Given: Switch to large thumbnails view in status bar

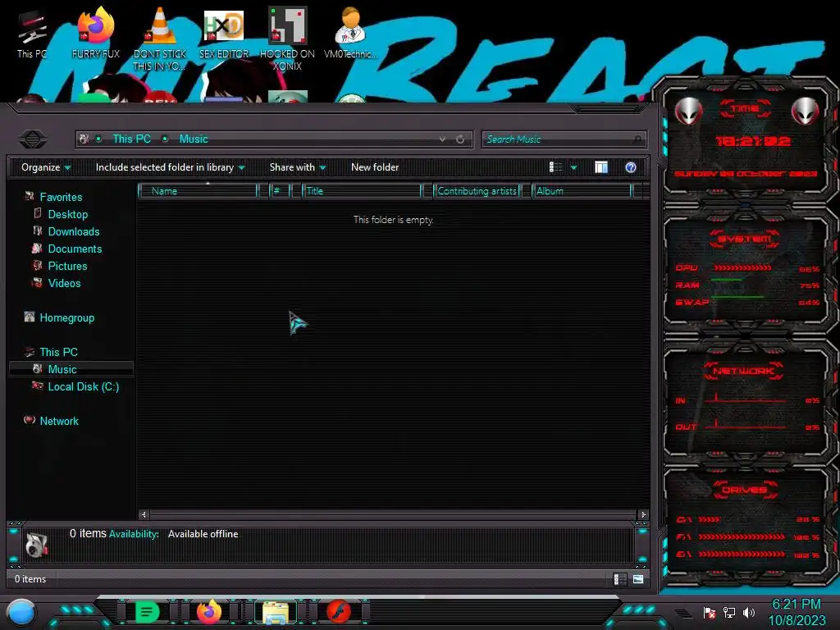Looking at the screenshot, I should (638, 579).
